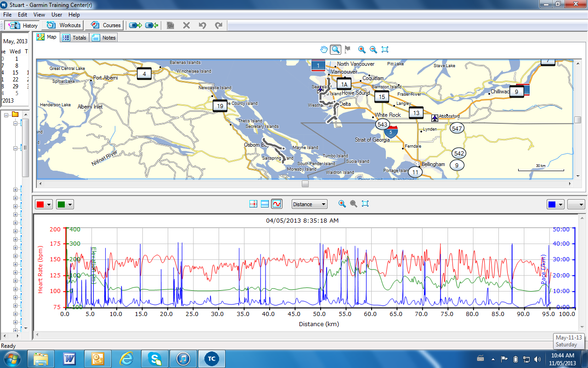Open the Distance axis dropdown
This screenshot has height=368, width=588.
click(310, 204)
